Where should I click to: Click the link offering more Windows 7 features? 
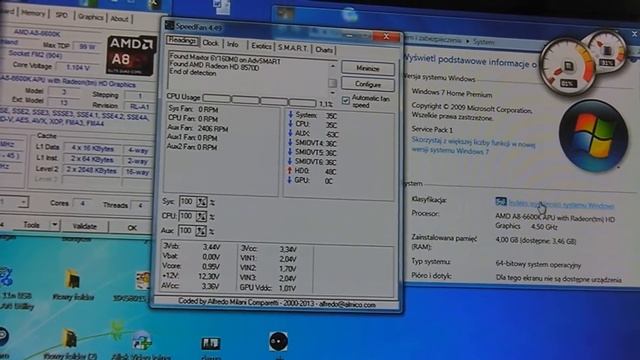[x=473, y=145]
